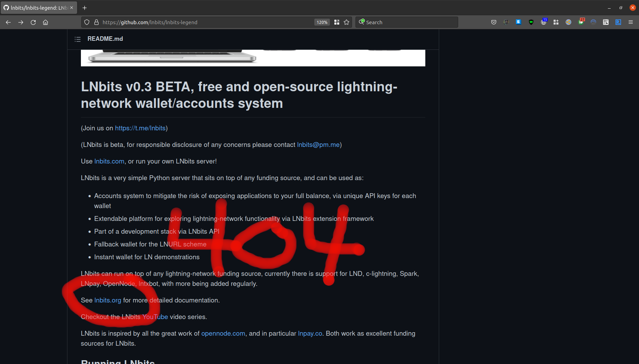
Task: Bookmark this page with the star
Action: point(346,22)
